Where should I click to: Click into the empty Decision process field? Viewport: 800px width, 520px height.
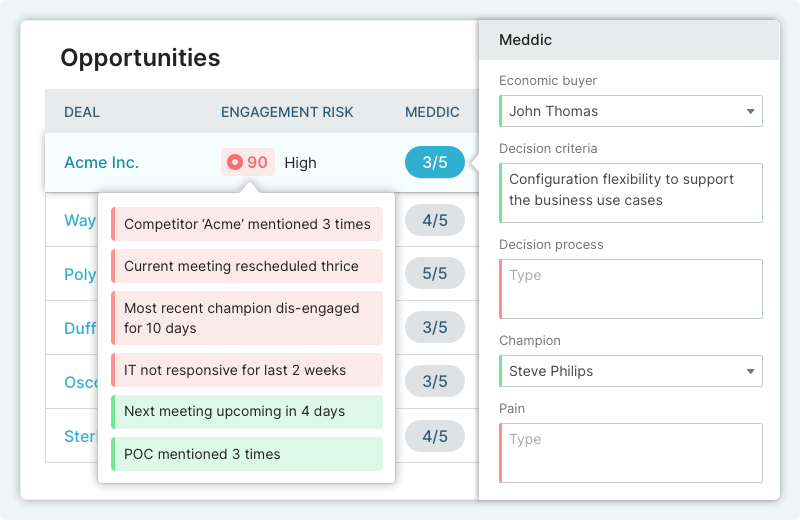pyautogui.click(x=631, y=289)
